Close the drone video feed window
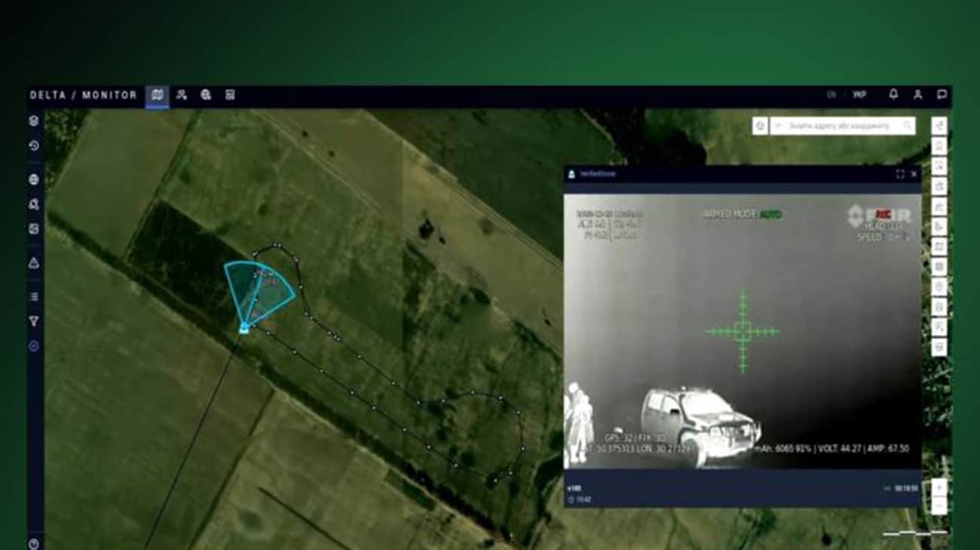The height and width of the screenshot is (550, 980). [x=914, y=174]
